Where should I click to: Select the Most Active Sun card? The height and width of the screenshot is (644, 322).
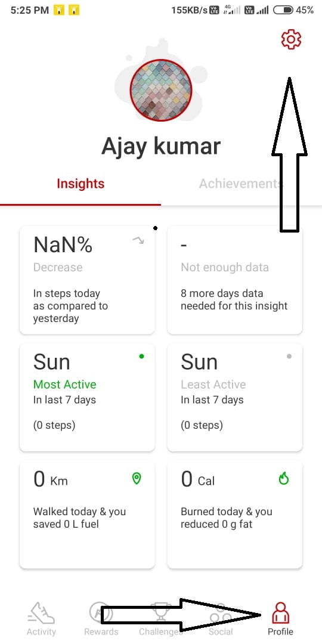point(87,398)
